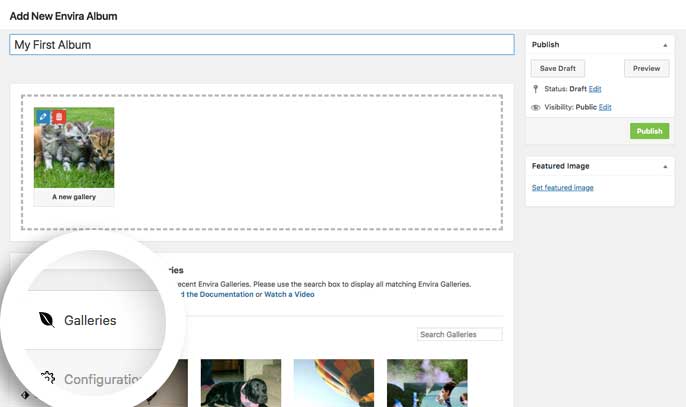Click Set featured image link
Viewport: 686px width, 407px height.
pyautogui.click(x=563, y=188)
